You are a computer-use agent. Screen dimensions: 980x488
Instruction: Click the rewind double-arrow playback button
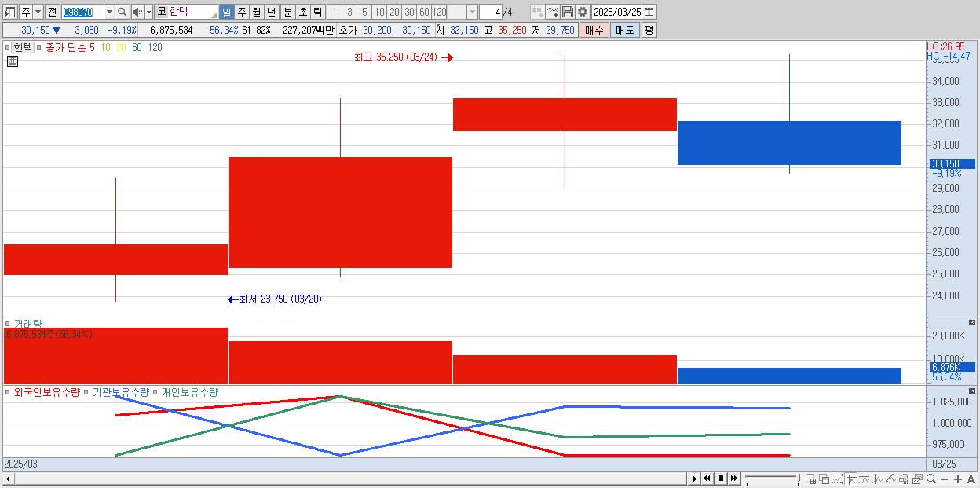pos(708,479)
